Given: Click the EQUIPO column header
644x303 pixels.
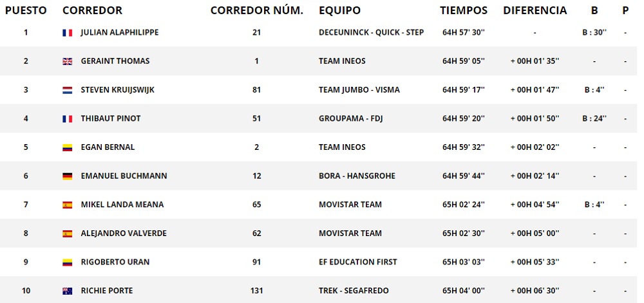Looking at the screenshot, I should point(339,10).
